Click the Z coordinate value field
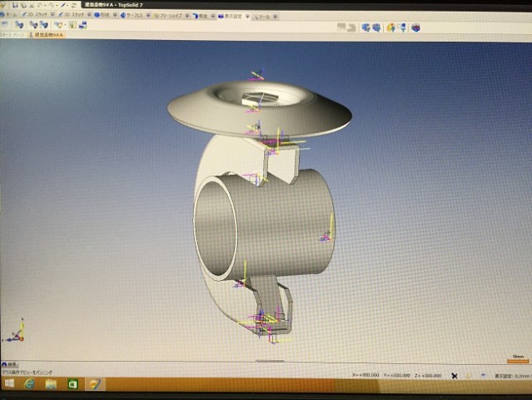This screenshot has height=400, width=532. tap(428, 376)
